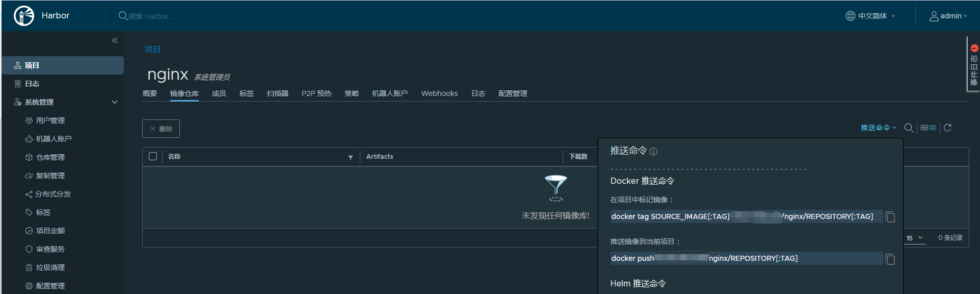Click the 项目 breadcrumb link
This screenshot has width=980, height=294.
click(x=152, y=50)
